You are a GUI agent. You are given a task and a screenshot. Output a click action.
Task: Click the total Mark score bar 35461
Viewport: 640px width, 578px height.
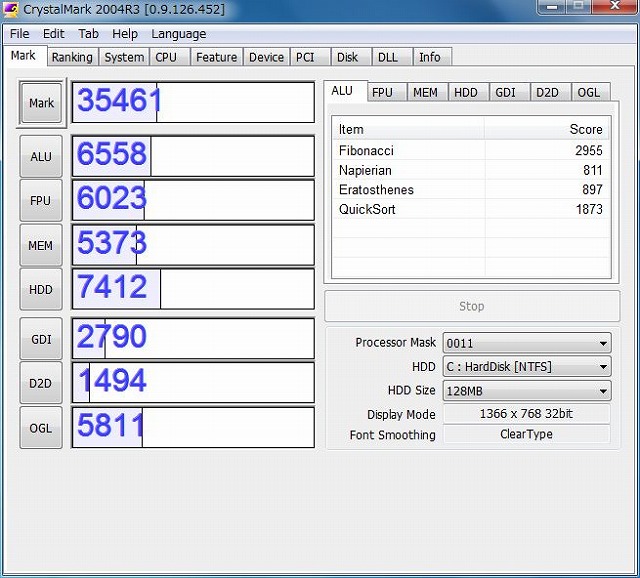point(193,102)
